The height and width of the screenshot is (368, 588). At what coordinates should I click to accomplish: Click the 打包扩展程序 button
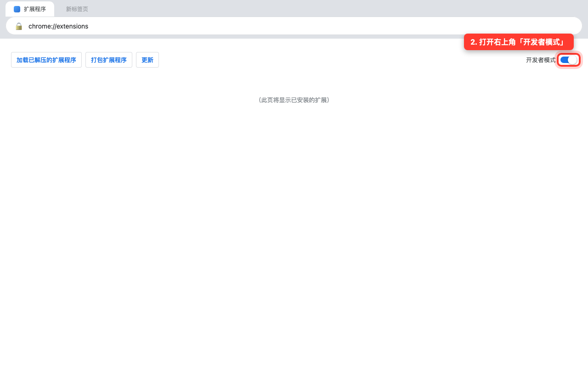pyautogui.click(x=109, y=60)
